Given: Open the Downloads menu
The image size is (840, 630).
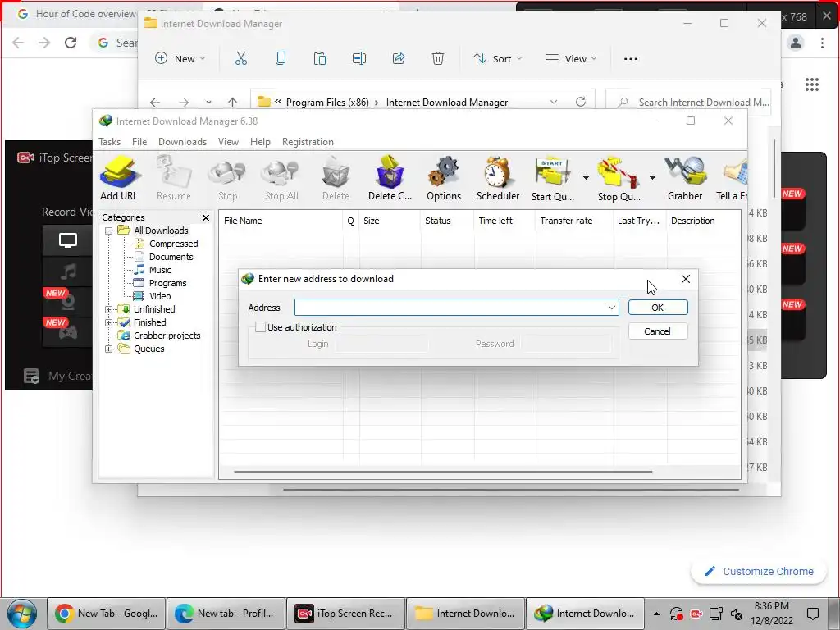Looking at the screenshot, I should (x=183, y=142).
